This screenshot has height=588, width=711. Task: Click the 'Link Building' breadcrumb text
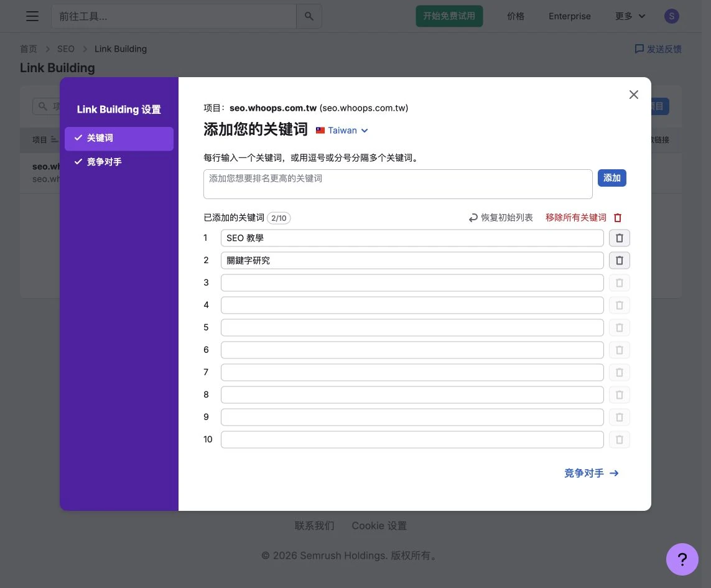(x=121, y=49)
